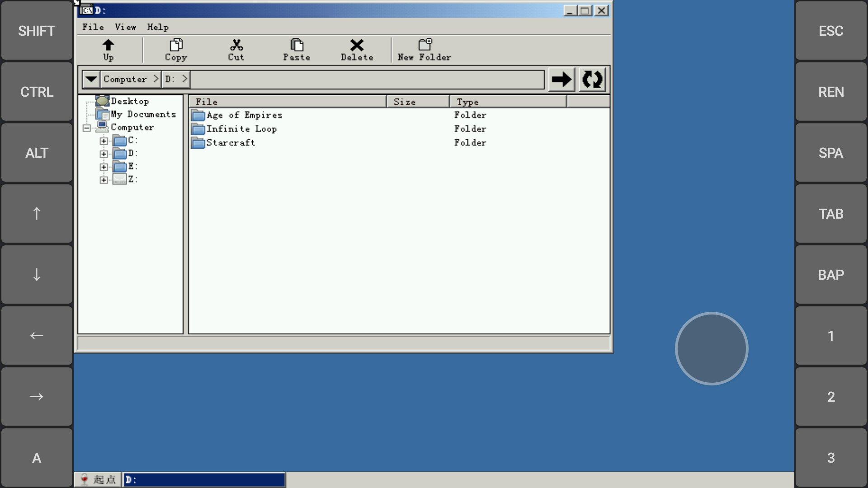Screen dimensions: 868x488
Task: Open the View menu
Action: (x=125, y=27)
